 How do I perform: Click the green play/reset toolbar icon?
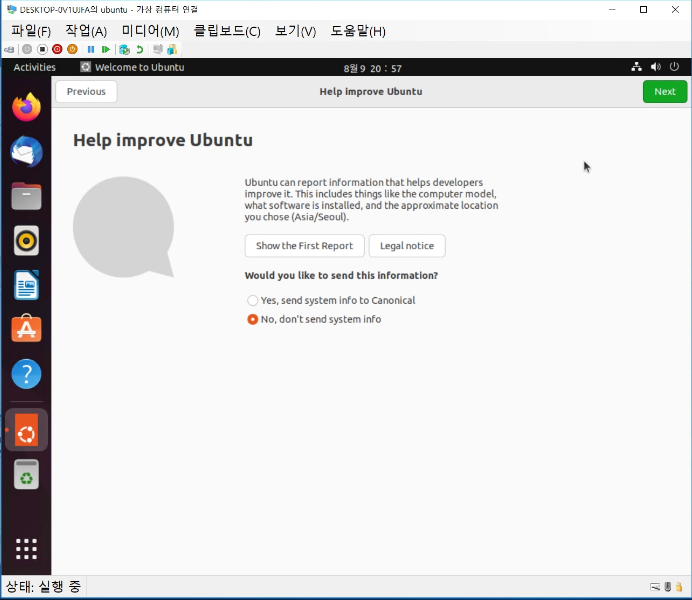pyautogui.click(x=105, y=49)
